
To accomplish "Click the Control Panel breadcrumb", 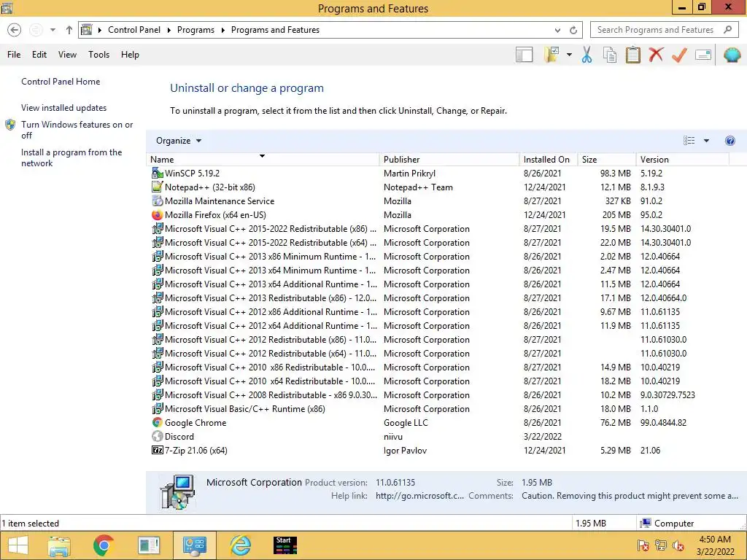I will tap(134, 30).
